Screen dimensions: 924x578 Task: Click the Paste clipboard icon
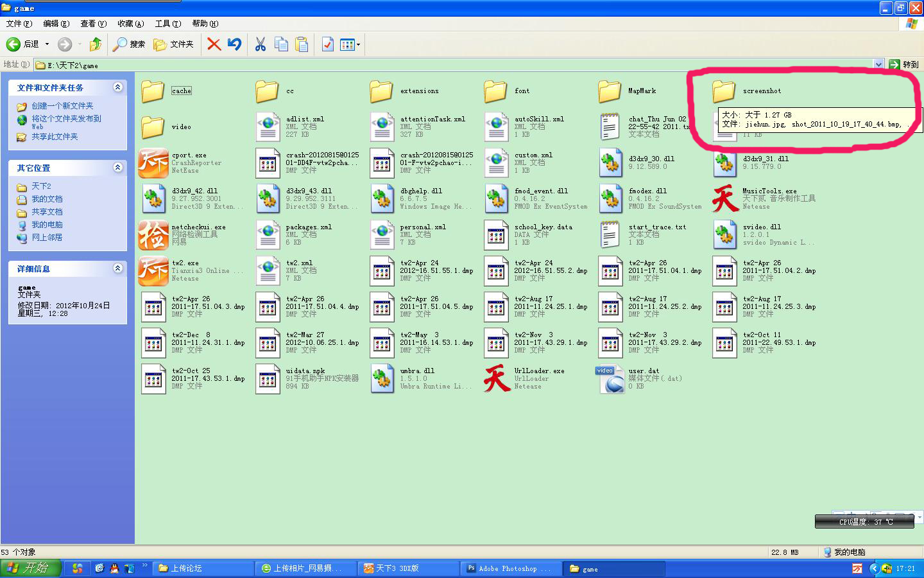(302, 44)
